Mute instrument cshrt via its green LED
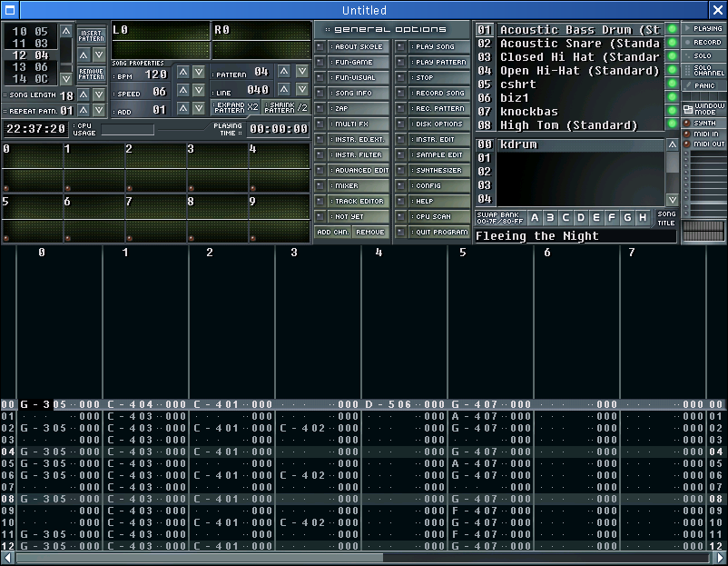This screenshot has height=566, width=728. (672, 84)
